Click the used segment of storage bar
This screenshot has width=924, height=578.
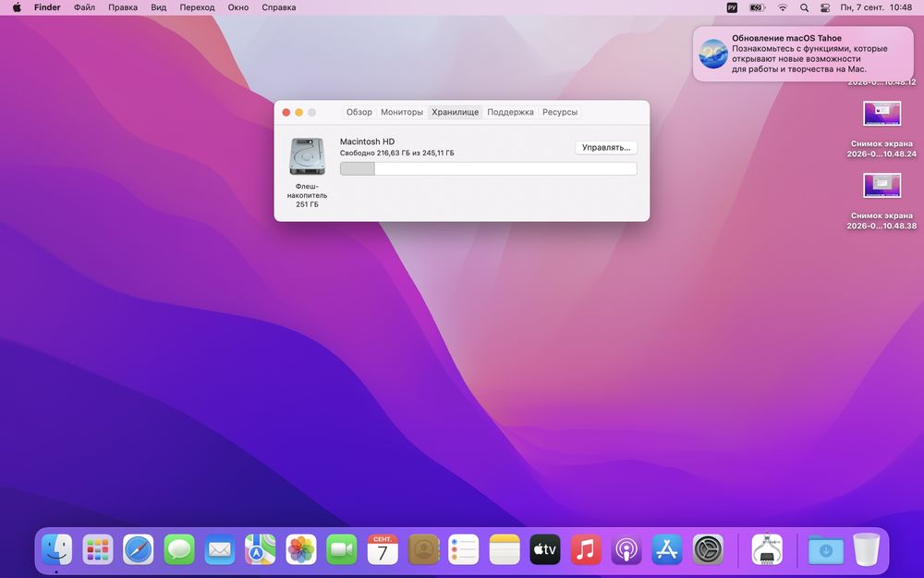coord(358,168)
